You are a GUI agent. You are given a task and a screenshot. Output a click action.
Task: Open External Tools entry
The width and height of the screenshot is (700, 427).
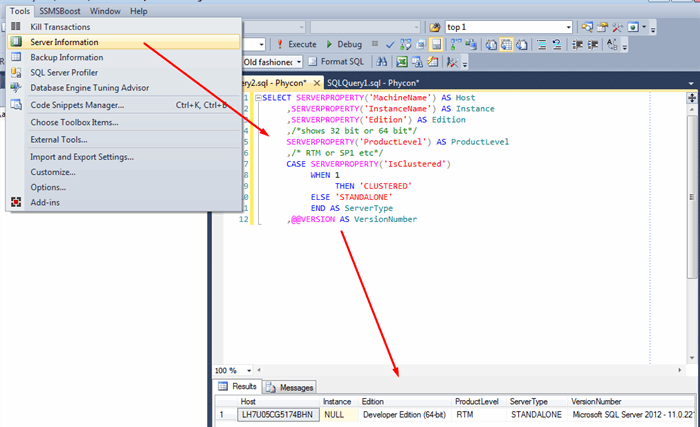[x=124, y=140]
